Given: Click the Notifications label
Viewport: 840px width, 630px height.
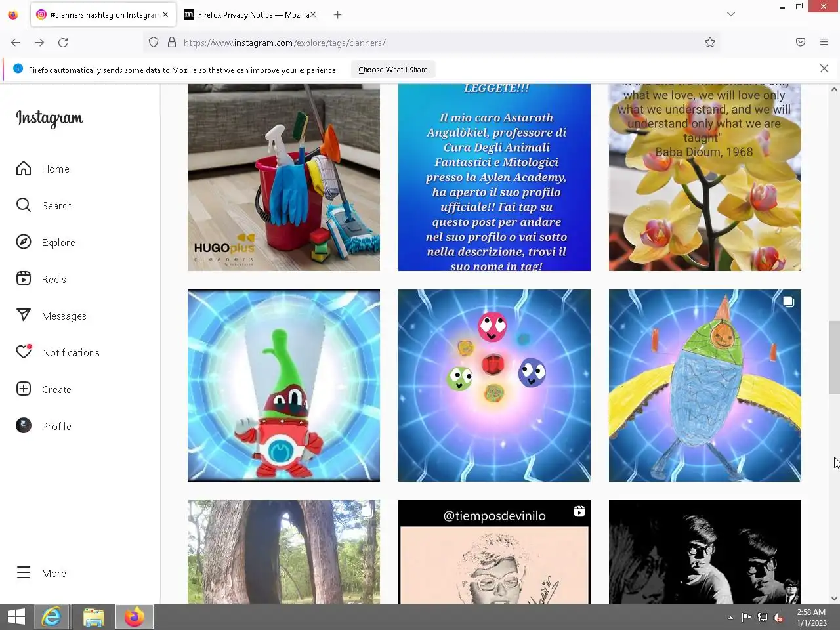Looking at the screenshot, I should pos(71,353).
